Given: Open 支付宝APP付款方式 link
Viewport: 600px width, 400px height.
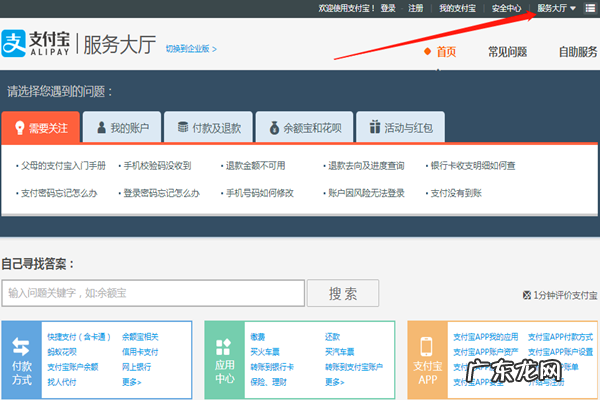Looking at the screenshot, I should point(561,337).
